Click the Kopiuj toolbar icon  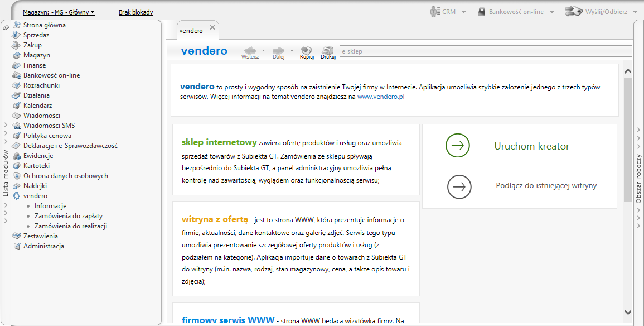tap(307, 52)
